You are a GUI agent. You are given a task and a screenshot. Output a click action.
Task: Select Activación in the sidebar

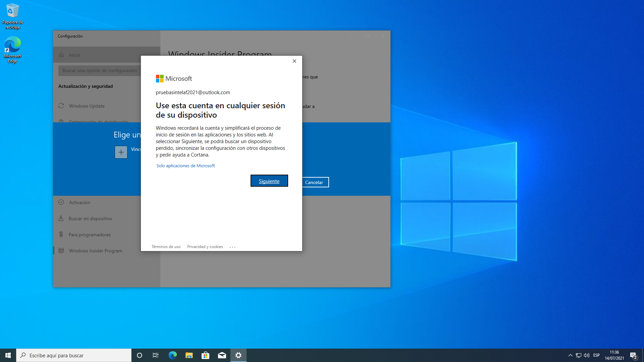tap(79, 202)
